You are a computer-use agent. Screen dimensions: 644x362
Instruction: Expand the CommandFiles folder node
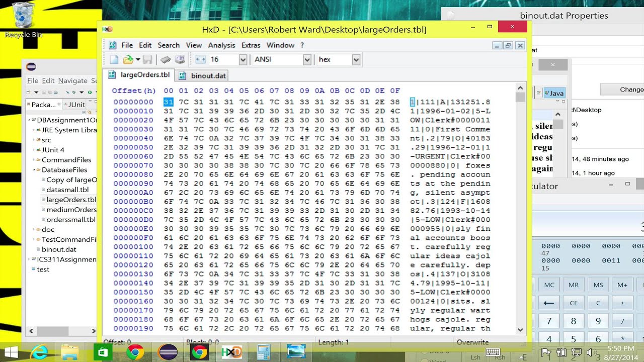click(x=35, y=160)
